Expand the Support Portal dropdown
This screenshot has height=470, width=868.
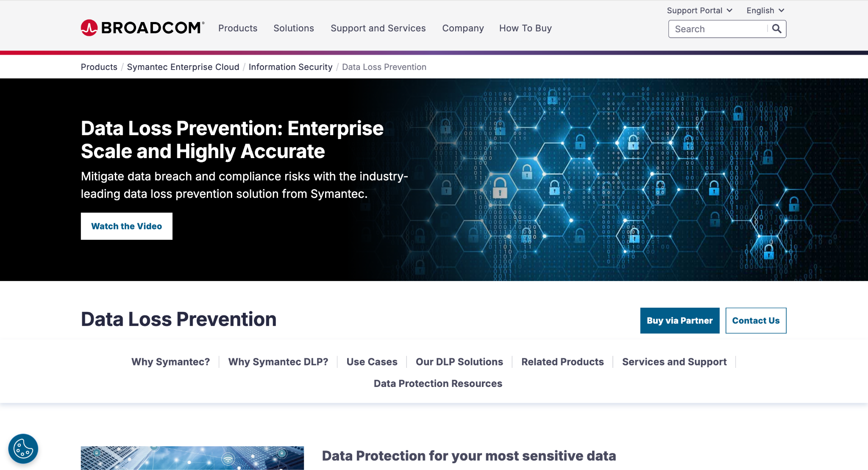coord(699,11)
